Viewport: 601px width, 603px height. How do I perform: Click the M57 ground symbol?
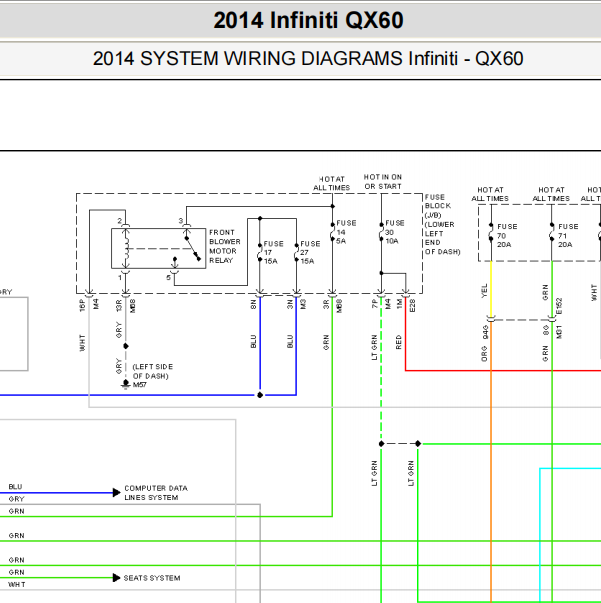point(125,384)
